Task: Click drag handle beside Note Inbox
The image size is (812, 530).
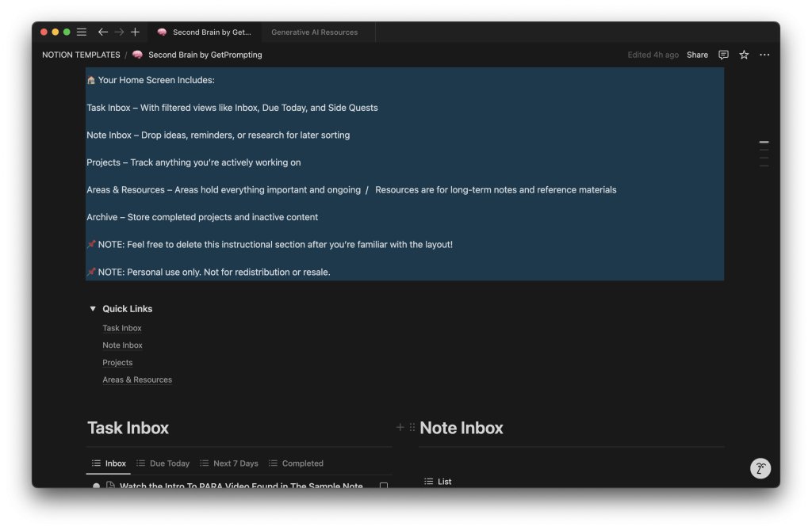Action: 412,428
